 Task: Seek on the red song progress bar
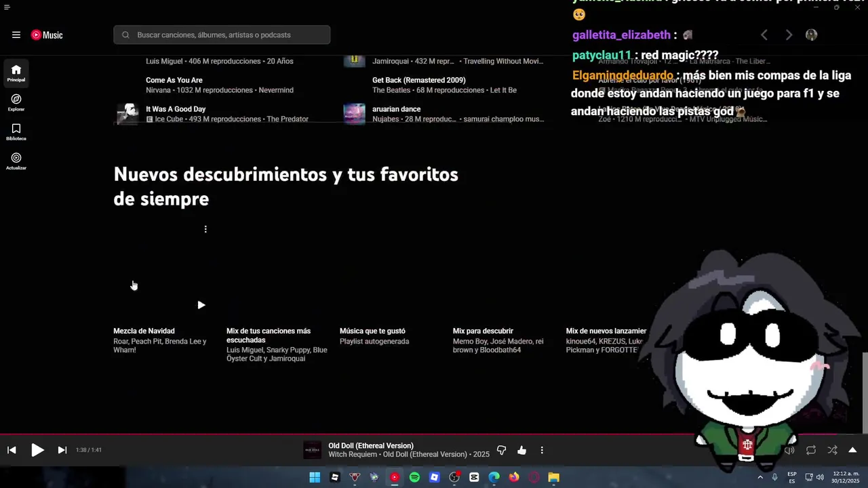pos(434,434)
